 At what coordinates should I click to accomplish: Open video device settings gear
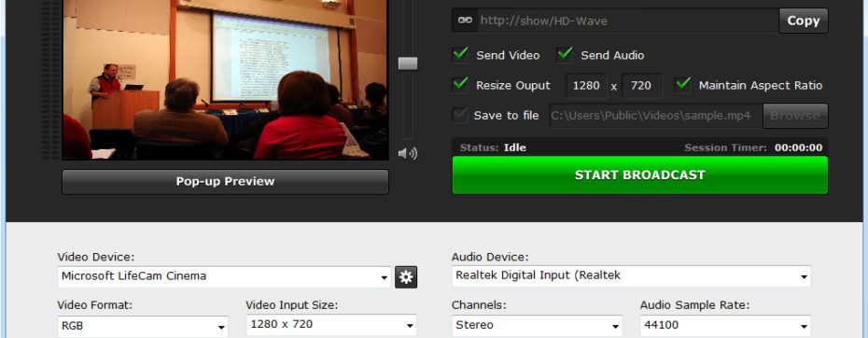[406, 277]
